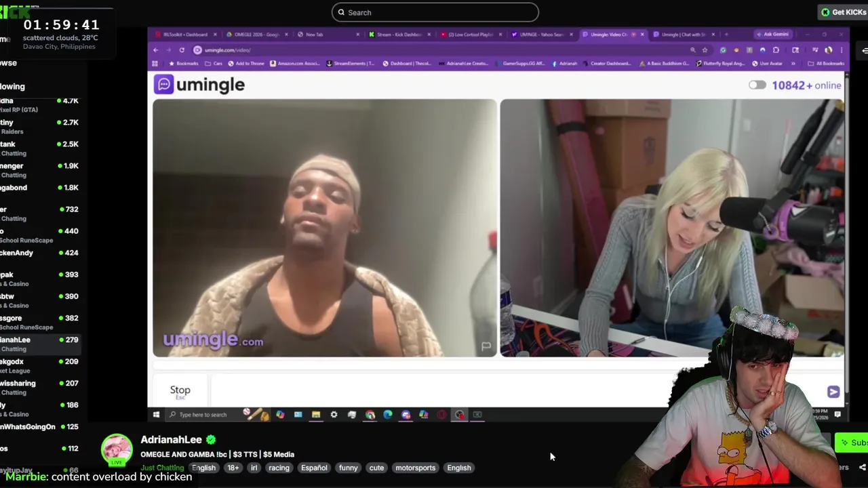Open the Cars bookmark folder
Image resolution: width=868 pixels, height=488 pixels.
(213, 64)
